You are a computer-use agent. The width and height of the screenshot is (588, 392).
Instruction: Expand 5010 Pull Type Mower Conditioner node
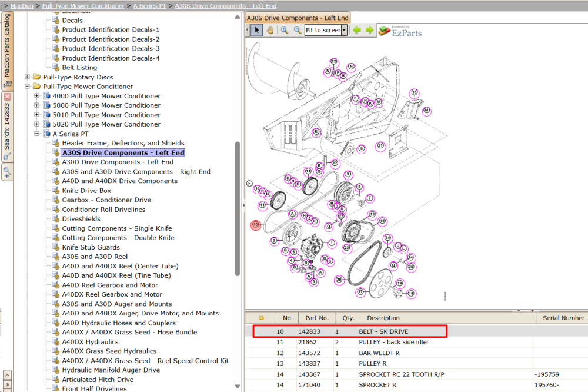point(36,115)
